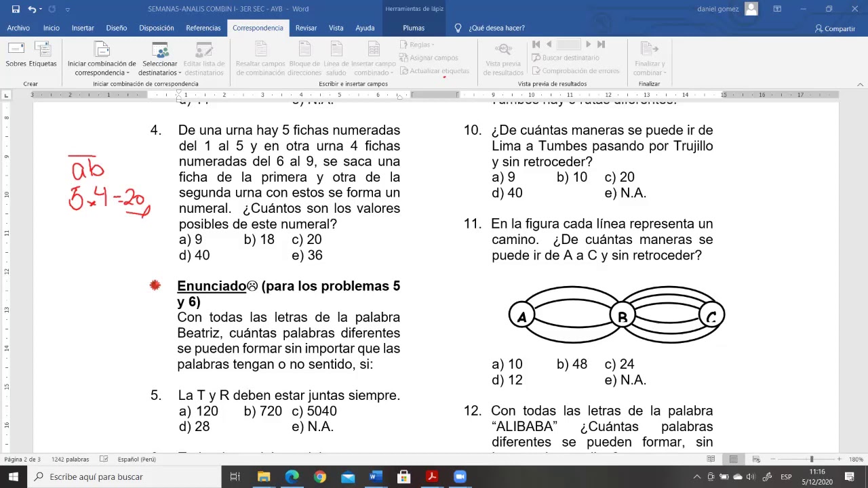Click the zoom slider handle
Viewport: 868px width, 488px height.
coord(811,460)
